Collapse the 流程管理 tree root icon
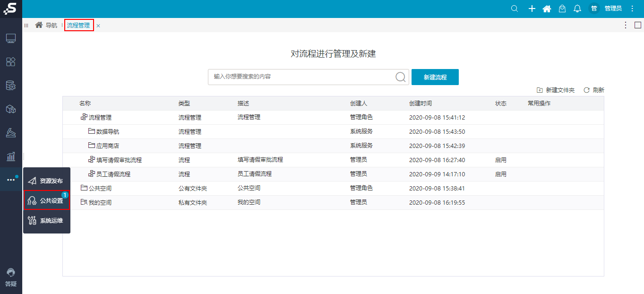 pyautogui.click(x=84, y=117)
